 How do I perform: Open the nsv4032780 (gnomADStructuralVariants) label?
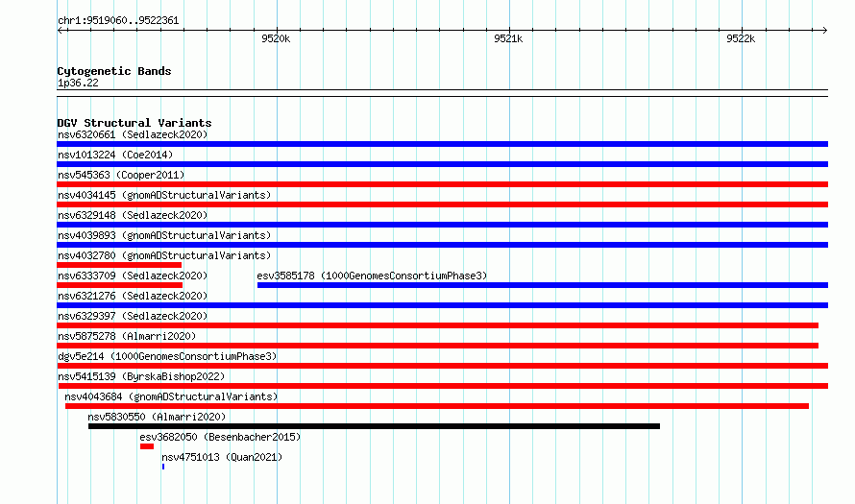(x=164, y=255)
